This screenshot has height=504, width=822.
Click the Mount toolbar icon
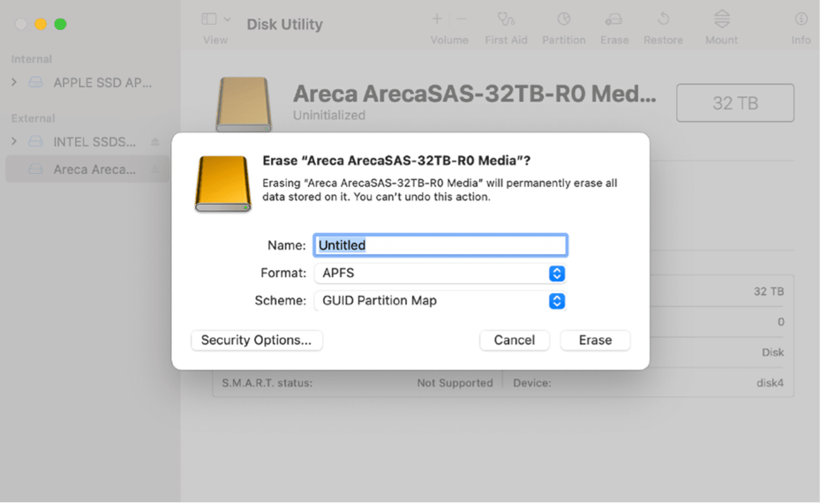[721, 20]
